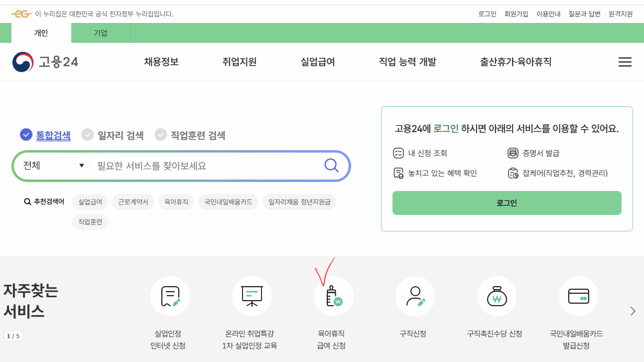Open the 전체 category dropdown
This screenshot has height=362, width=644.
pos(52,166)
